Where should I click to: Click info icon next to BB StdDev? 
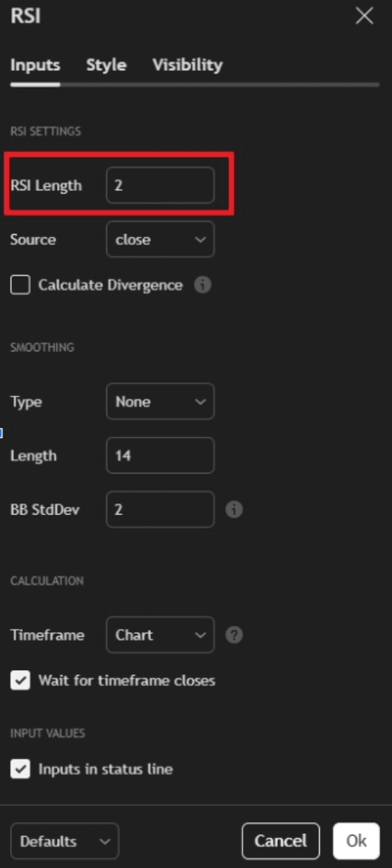point(234,510)
